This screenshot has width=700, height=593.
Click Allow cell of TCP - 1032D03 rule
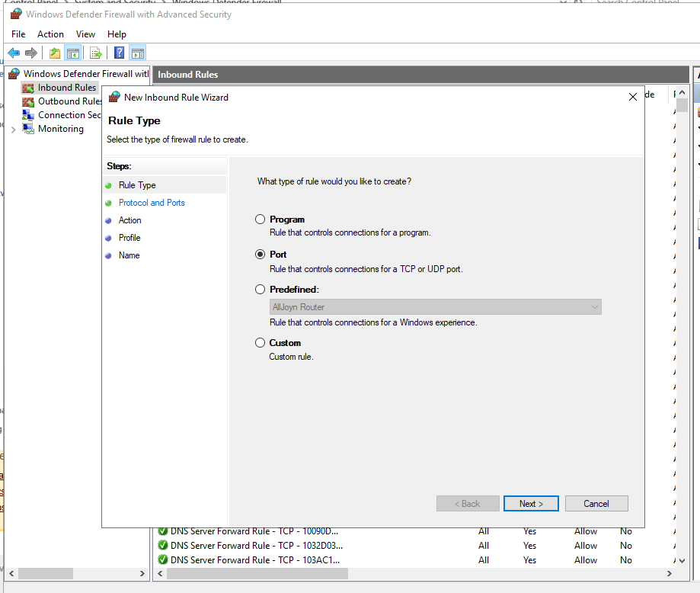click(x=585, y=545)
